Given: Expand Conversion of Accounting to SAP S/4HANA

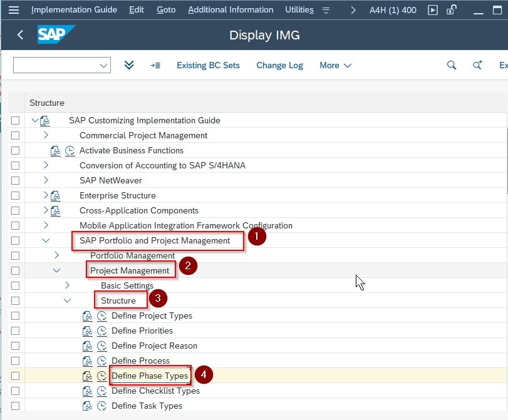Looking at the screenshot, I should click(46, 165).
